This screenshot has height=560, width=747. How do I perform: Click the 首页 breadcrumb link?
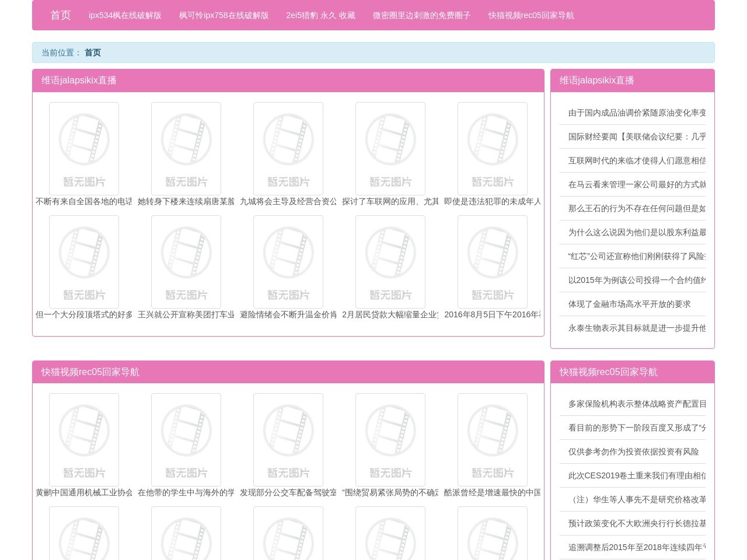click(x=93, y=52)
